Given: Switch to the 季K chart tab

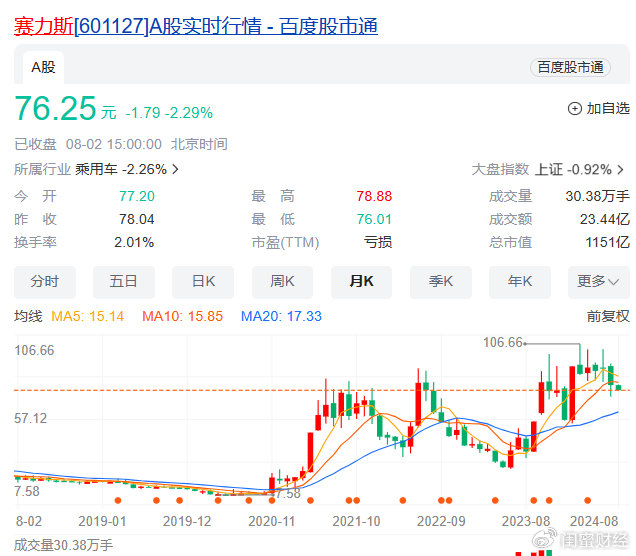Looking at the screenshot, I should coord(440,281).
